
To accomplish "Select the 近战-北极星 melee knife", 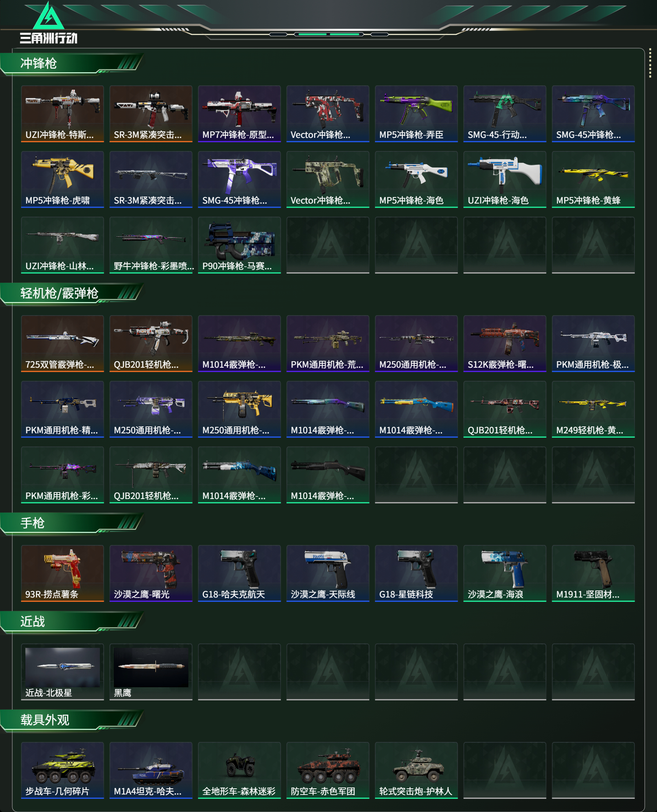I will click(x=62, y=672).
